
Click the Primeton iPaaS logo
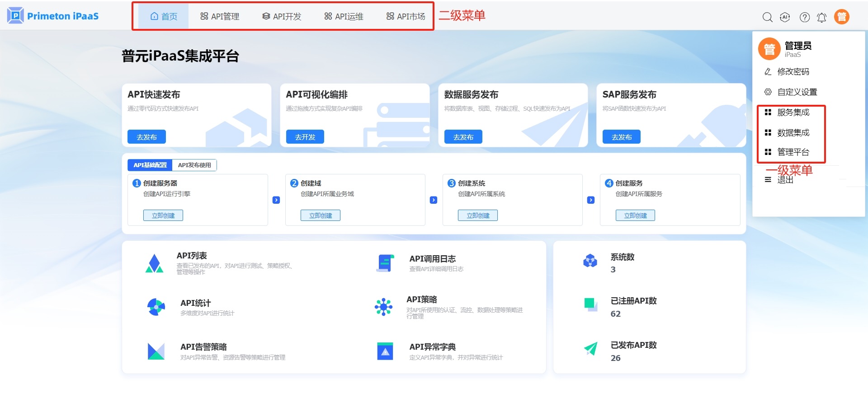(x=53, y=16)
